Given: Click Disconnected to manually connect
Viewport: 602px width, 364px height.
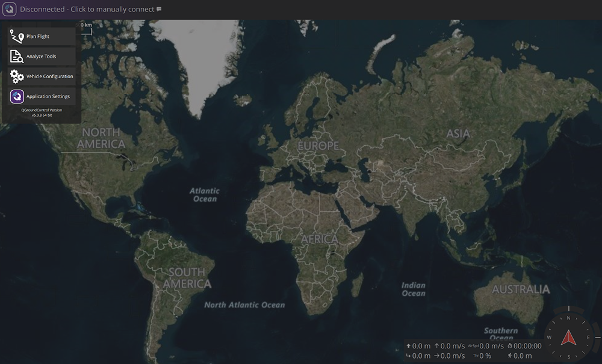Looking at the screenshot, I should coord(87,10).
